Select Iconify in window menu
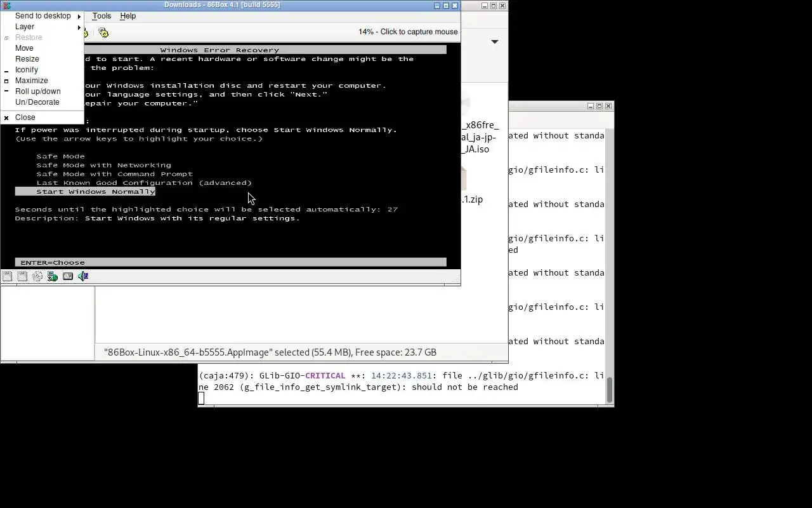Screen dimensions: 812x508 [x=43, y=70]
